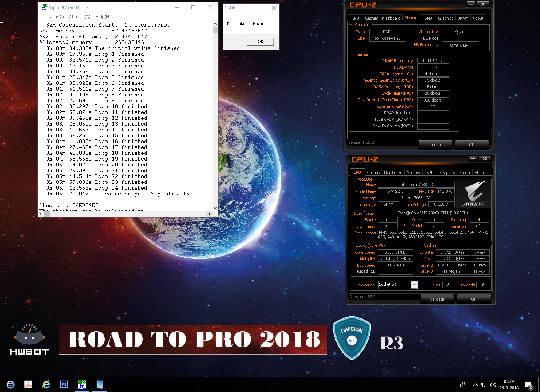Switch to the Memory tab in the lower CPU-Z window

coord(413,173)
